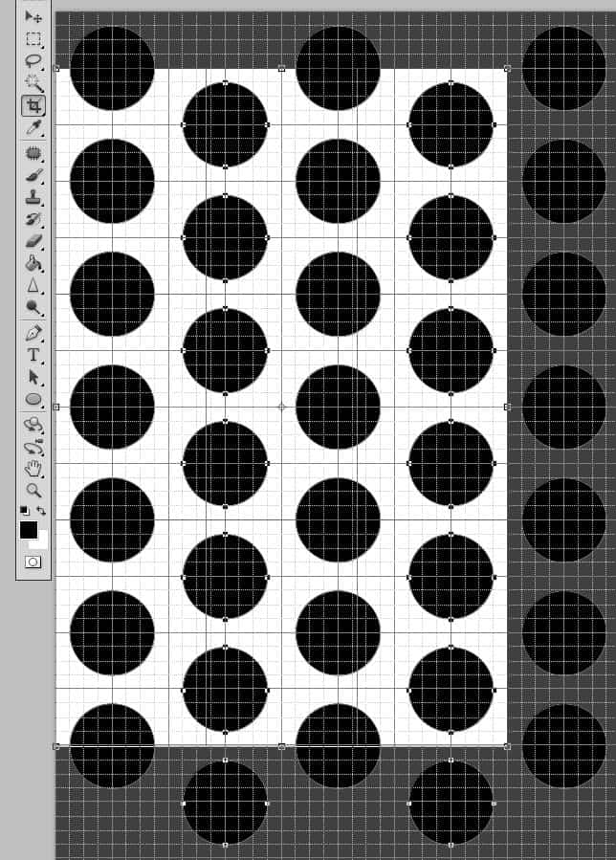Select the Crop tool

[x=33, y=105]
